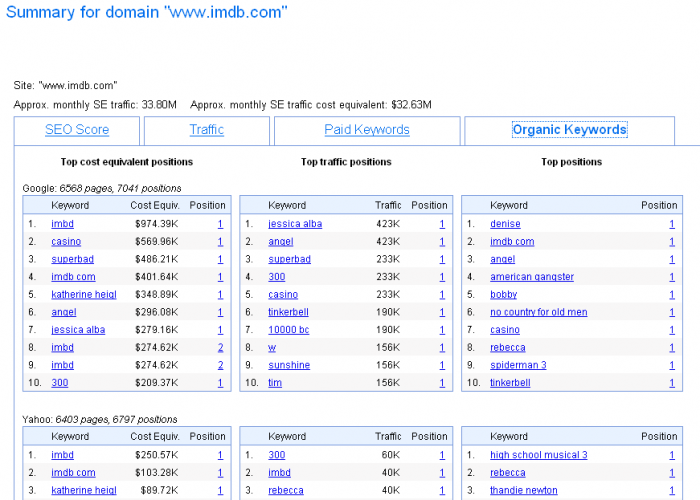This screenshot has height=500, width=700.
Task: Open 'angel' in Google top positions table
Action: click(503, 259)
